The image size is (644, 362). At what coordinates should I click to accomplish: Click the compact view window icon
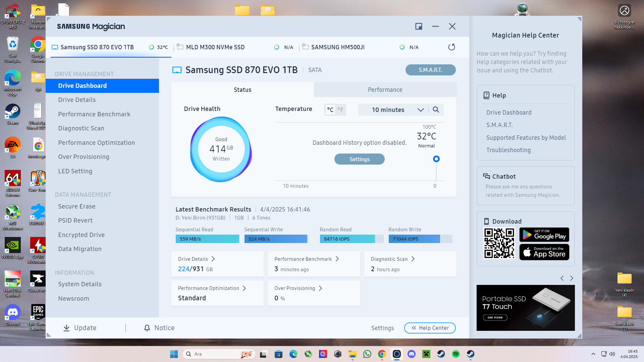[x=419, y=26]
